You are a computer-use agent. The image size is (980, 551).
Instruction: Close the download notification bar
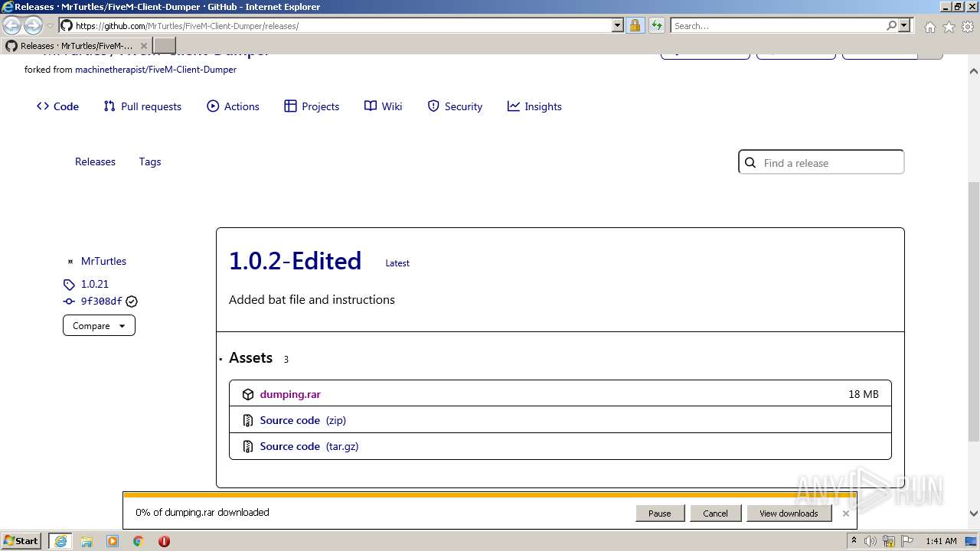click(846, 514)
